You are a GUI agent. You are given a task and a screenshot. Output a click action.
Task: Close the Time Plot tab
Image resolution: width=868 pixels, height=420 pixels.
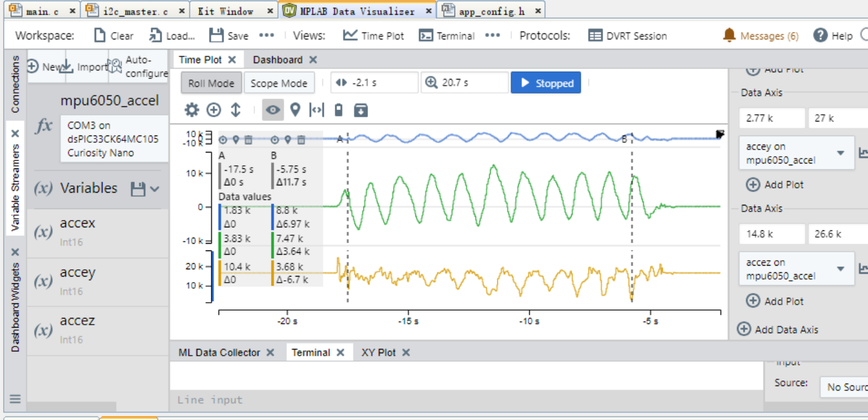[x=232, y=60]
